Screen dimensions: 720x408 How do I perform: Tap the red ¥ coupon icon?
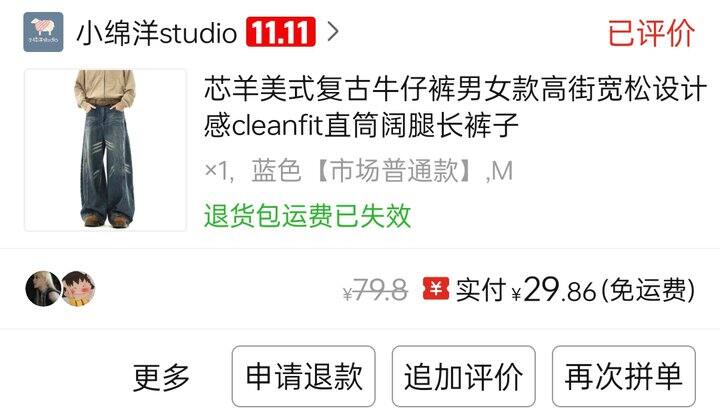(436, 289)
